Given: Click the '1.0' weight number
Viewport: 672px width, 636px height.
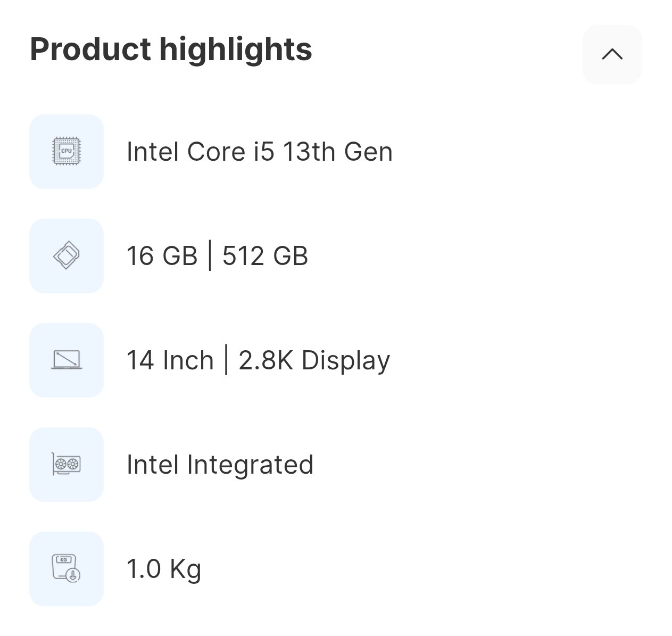Looking at the screenshot, I should tap(144, 568).
